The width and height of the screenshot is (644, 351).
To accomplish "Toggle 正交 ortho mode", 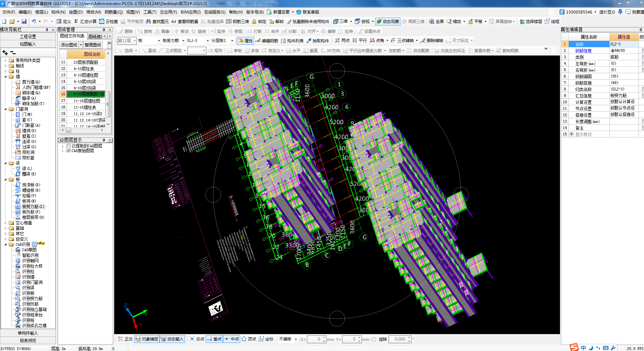I will click(x=125, y=339).
